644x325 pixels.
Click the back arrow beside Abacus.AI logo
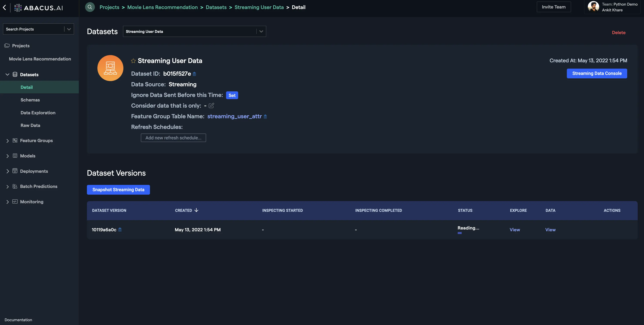click(x=5, y=7)
